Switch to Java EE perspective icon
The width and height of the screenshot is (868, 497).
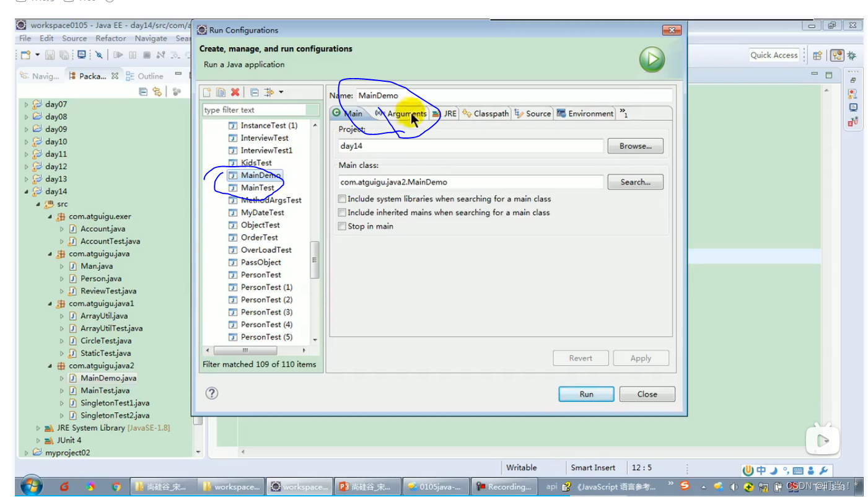point(838,55)
